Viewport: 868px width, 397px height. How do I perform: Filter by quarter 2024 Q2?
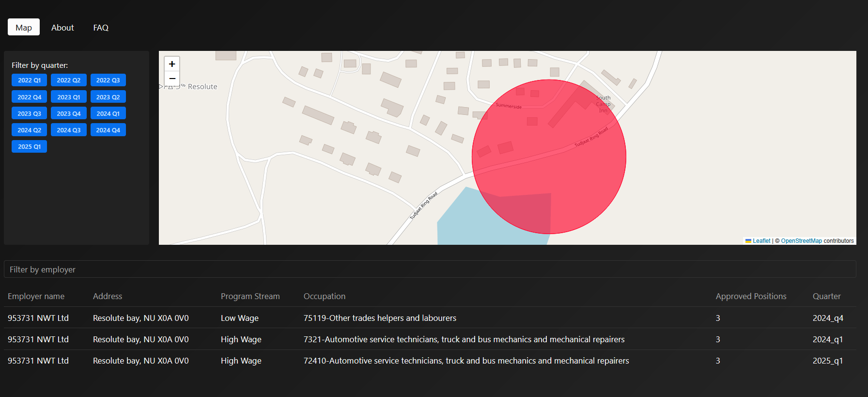click(30, 130)
